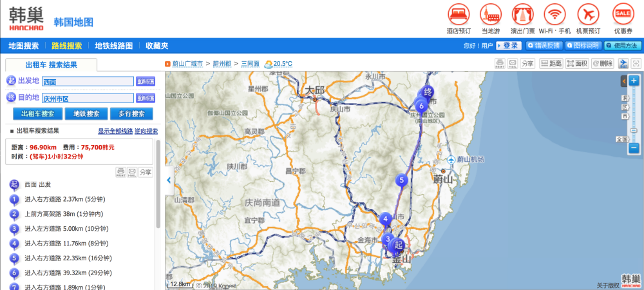
Task: Toggle the airplane aerial view icon
Action: point(623,63)
